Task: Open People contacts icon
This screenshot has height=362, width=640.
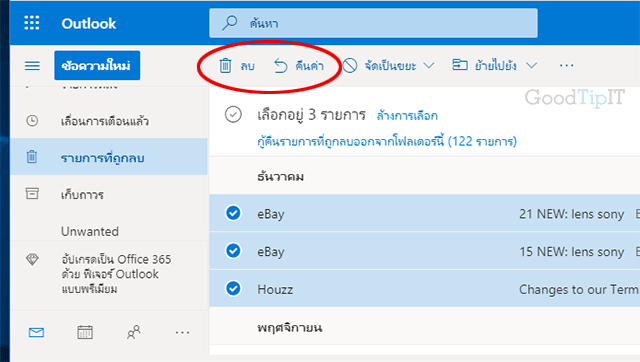Action: [133, 332]
